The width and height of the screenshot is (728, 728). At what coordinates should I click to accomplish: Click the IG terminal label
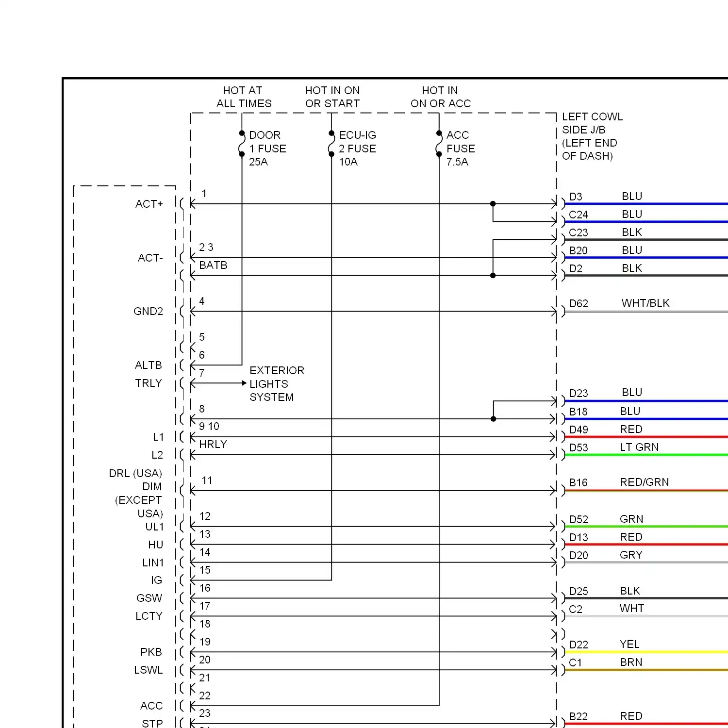(x=156, y=580)
